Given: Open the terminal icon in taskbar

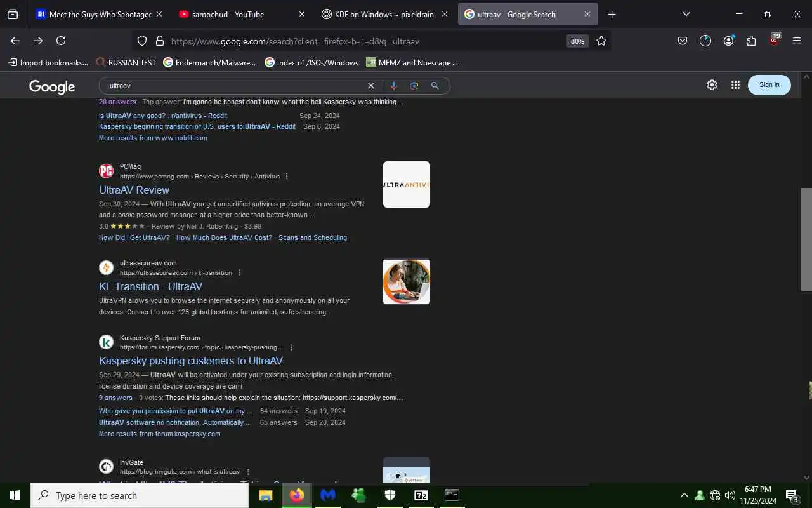Looking at the screenshot, I should point(452,495).
